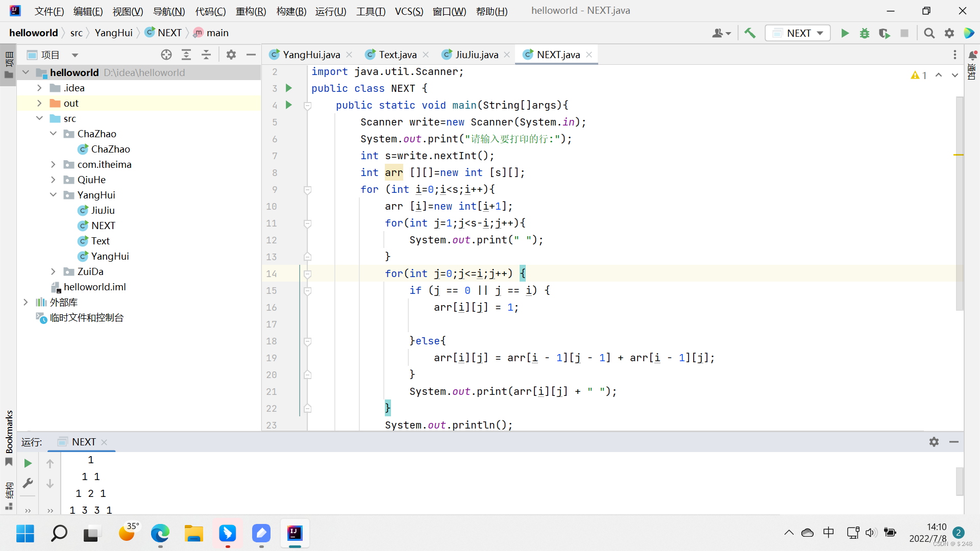This screenshot has width=980, height=551.
Task: Click the green Run button in the toolbar
Action: (x=845, y=33)
